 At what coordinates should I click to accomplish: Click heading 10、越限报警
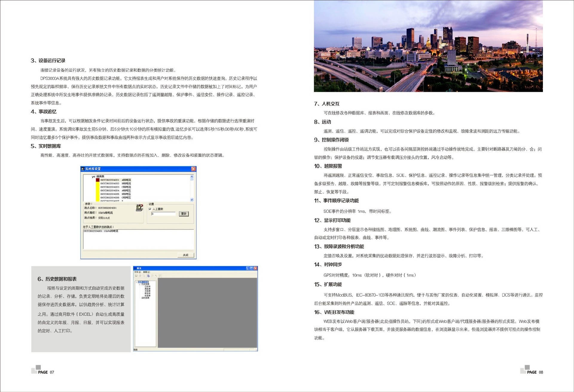pyautogui.click(x=328, y=166)
